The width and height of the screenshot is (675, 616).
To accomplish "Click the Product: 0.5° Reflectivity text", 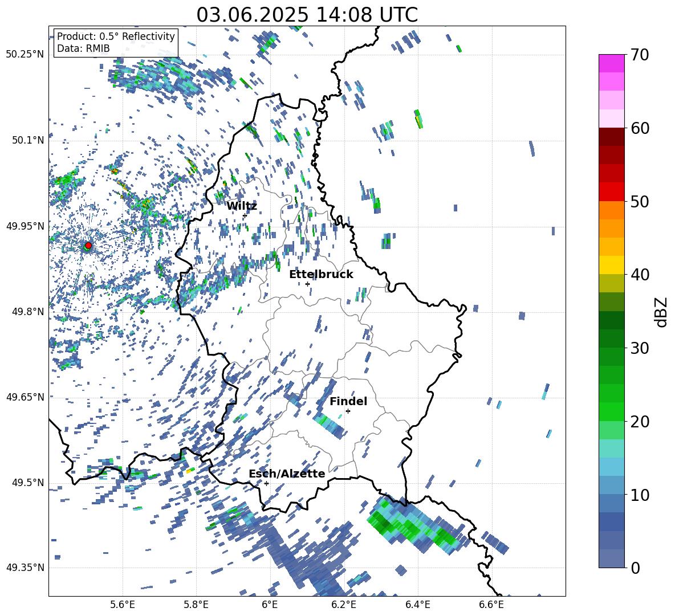I will pos(116,36).
